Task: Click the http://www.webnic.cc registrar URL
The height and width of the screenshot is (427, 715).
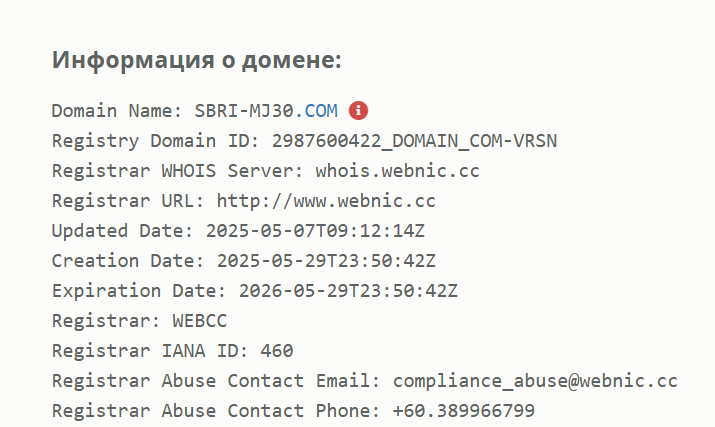Action: [x=326, y=201]
